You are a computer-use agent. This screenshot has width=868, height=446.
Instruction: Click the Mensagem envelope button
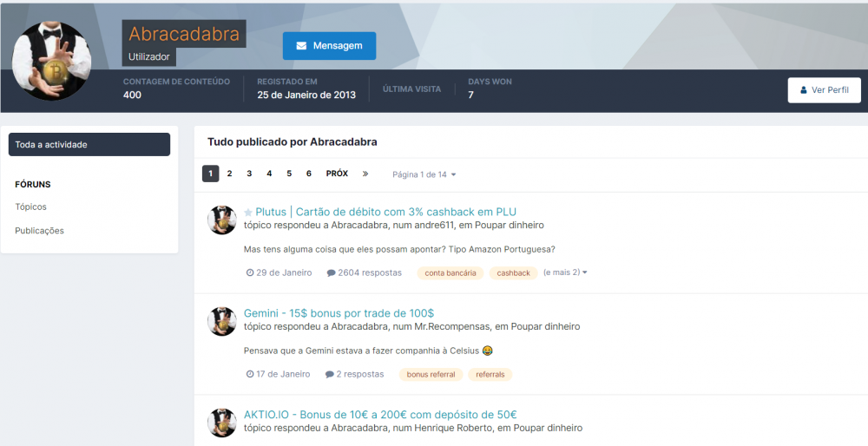tap(329, 46)
